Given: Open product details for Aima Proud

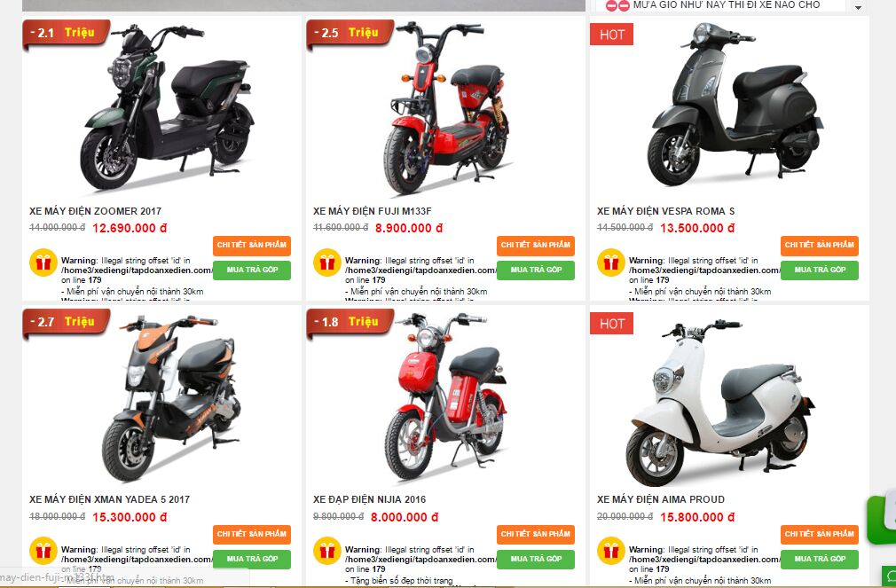Looking at the screenshot, I should [x=820, y=534].
